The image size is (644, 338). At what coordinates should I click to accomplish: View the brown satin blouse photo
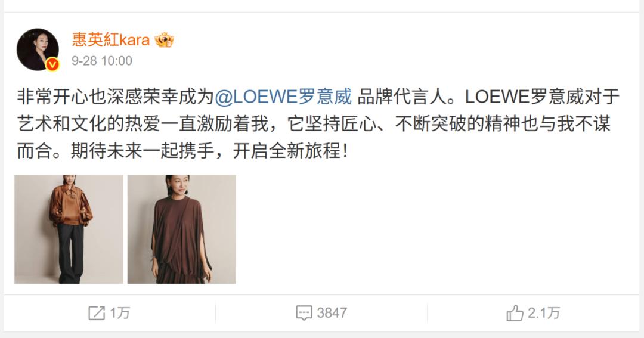pos(69,229)
